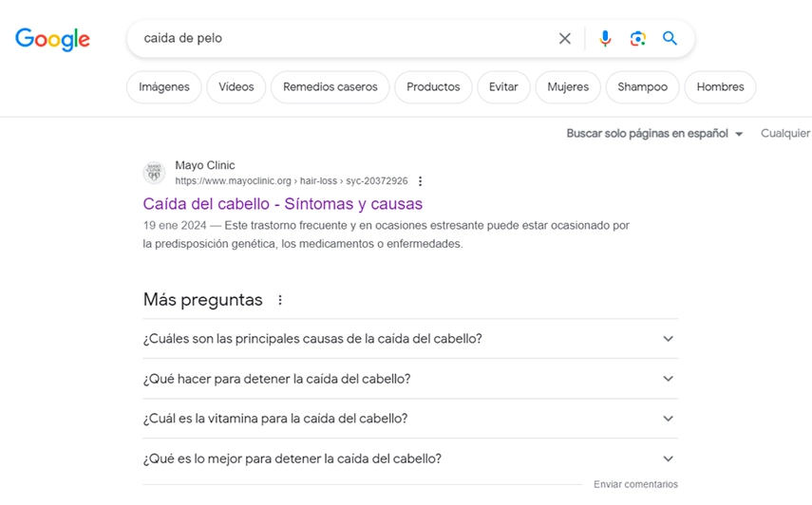Open the 'Buscar solo páginas en español' dropdown
Screen dimensions: 812x505
pos(654,134)
